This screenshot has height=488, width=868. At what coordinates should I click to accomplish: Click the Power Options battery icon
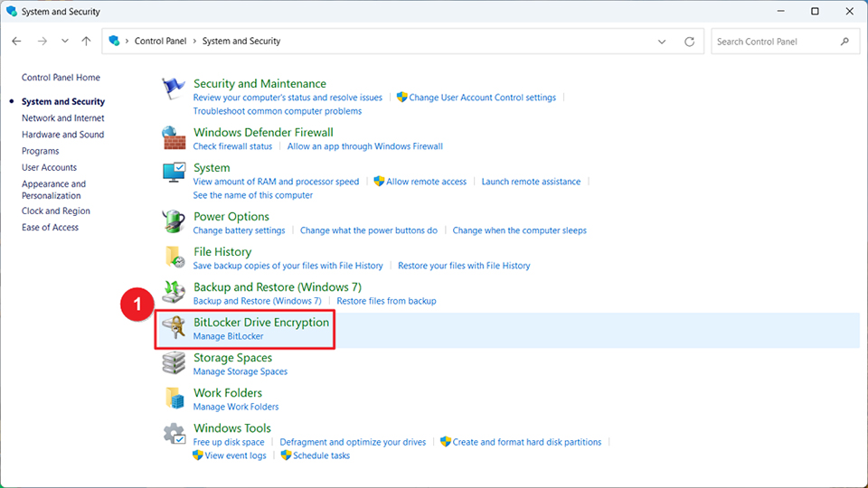click(174, 221)
